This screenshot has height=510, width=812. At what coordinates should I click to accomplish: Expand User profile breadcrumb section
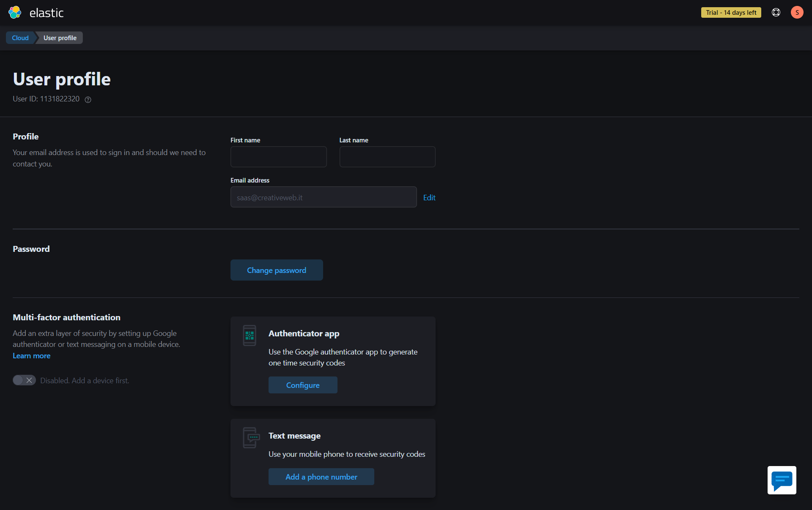pos(59,38)
